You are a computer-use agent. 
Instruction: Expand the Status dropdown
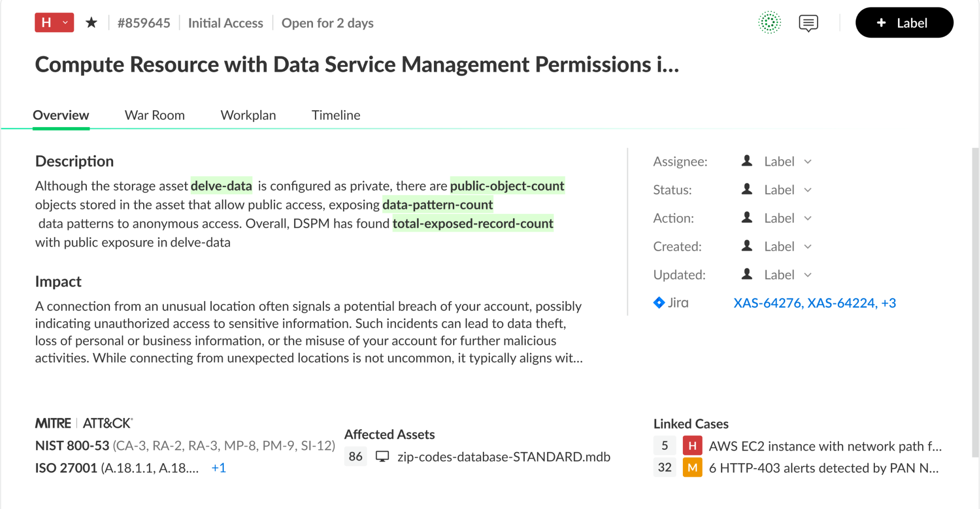click(808, 190)
